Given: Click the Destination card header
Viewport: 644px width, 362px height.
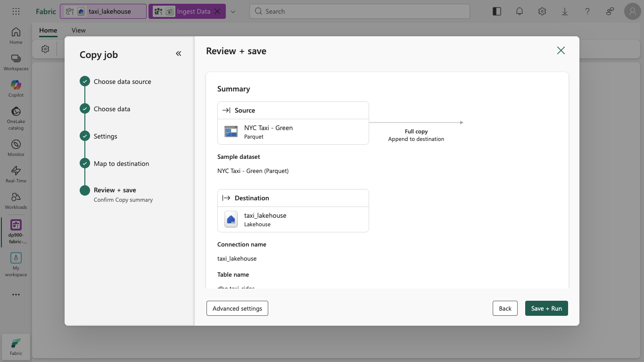Looking at the screenshot, I should 293,198.
